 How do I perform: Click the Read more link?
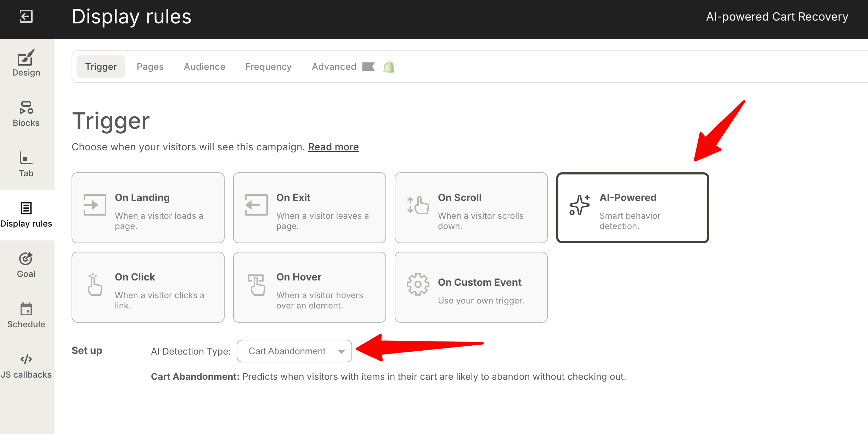333,147
